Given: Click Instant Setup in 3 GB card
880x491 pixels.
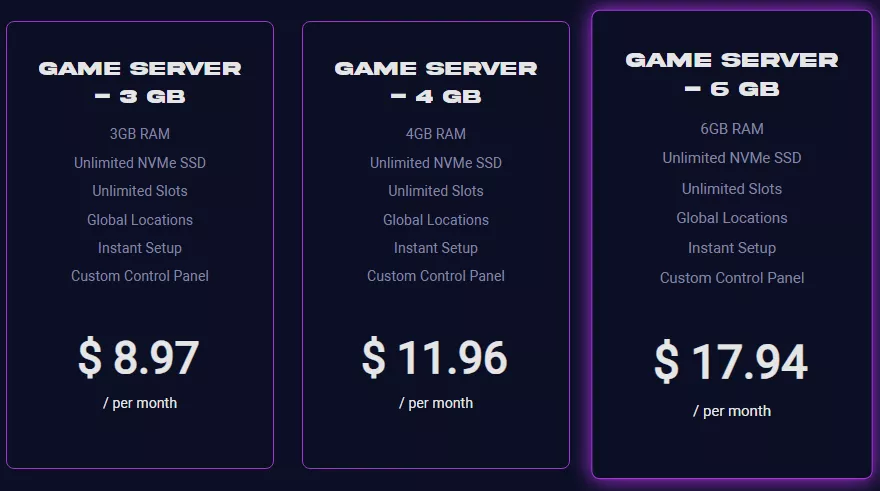Looking at the screenshot, I should [x=140, y=248].
